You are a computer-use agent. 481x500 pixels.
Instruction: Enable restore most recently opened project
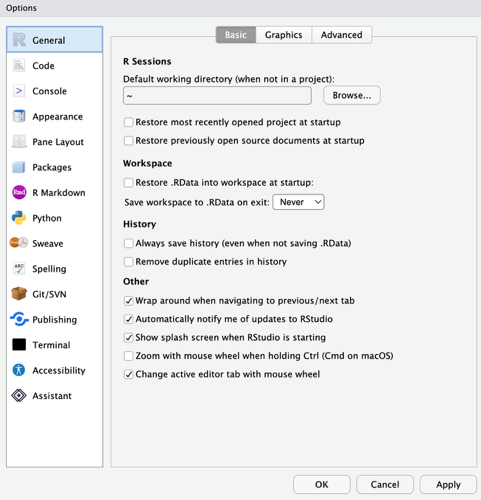coord(128,122)
